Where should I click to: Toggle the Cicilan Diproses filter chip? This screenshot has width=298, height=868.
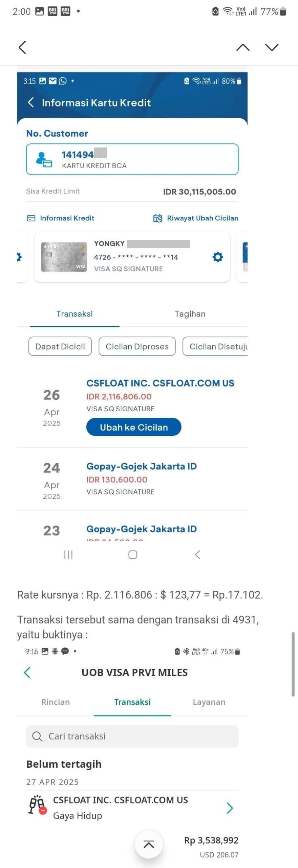pyautogui.click(x=137, y=346)
